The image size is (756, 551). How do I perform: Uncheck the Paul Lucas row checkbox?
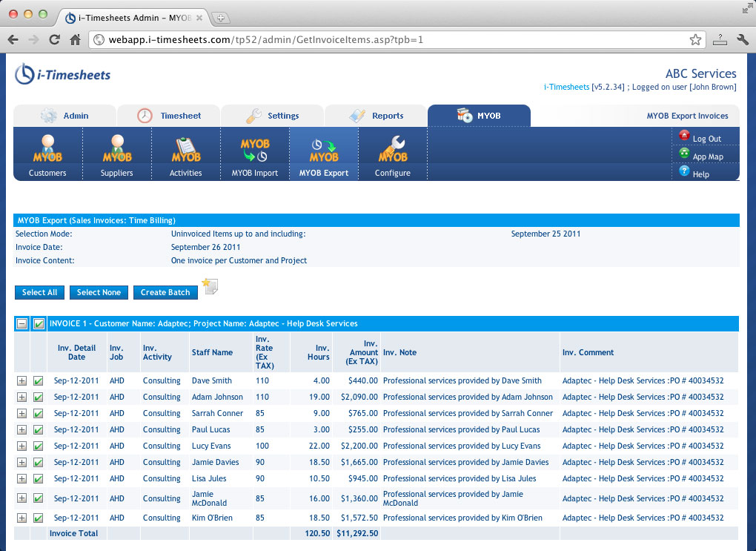tap(38, 430)
